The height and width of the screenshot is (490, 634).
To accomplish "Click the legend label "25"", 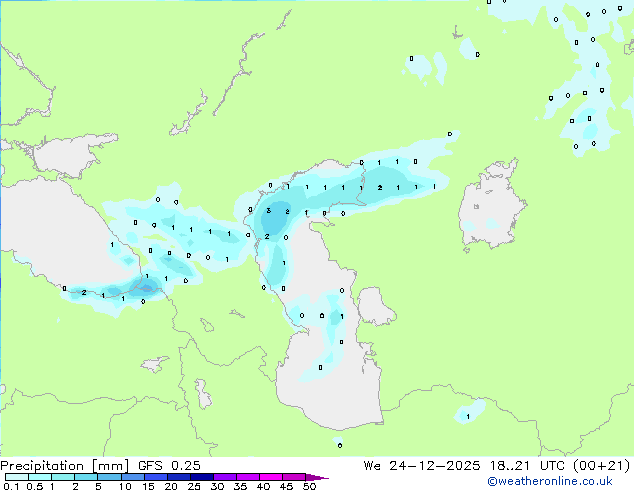I will [194, 486].
